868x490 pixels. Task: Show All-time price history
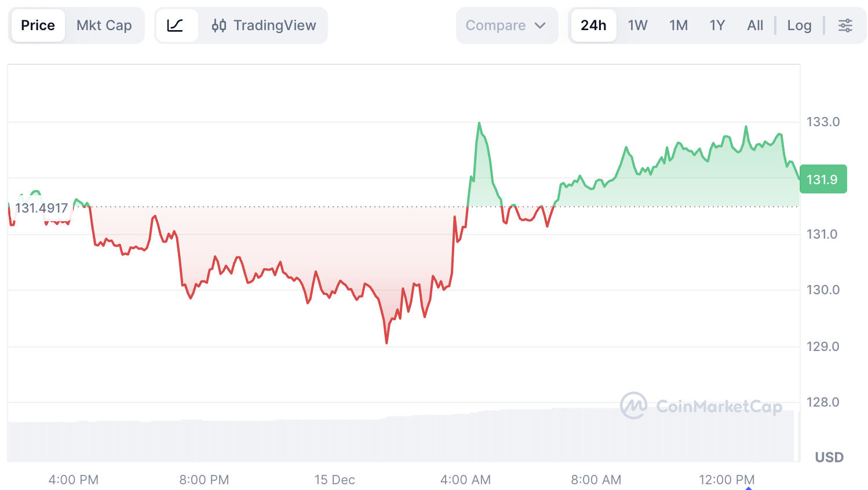tap(755, 25)
